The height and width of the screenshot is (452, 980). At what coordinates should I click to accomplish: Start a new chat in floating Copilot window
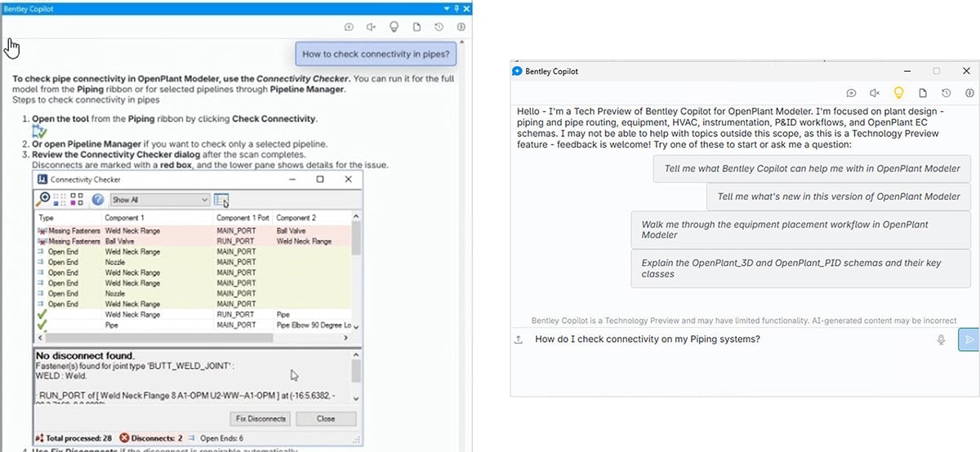(851, 93)
